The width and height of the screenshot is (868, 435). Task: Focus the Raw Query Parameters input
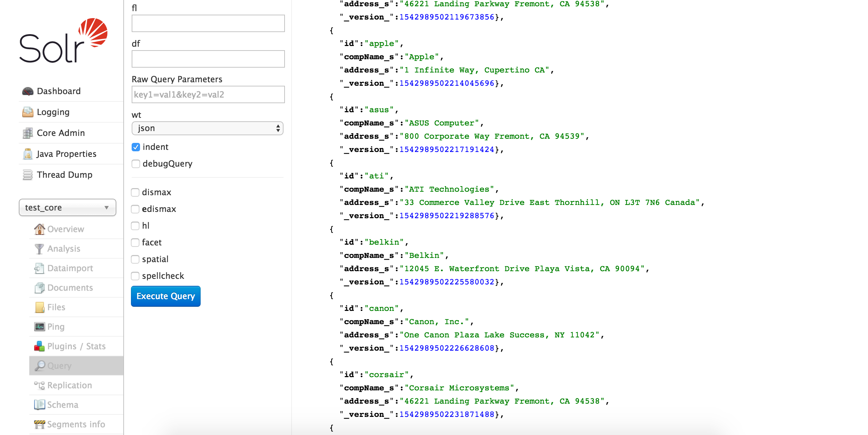click(x=208, y=94)
